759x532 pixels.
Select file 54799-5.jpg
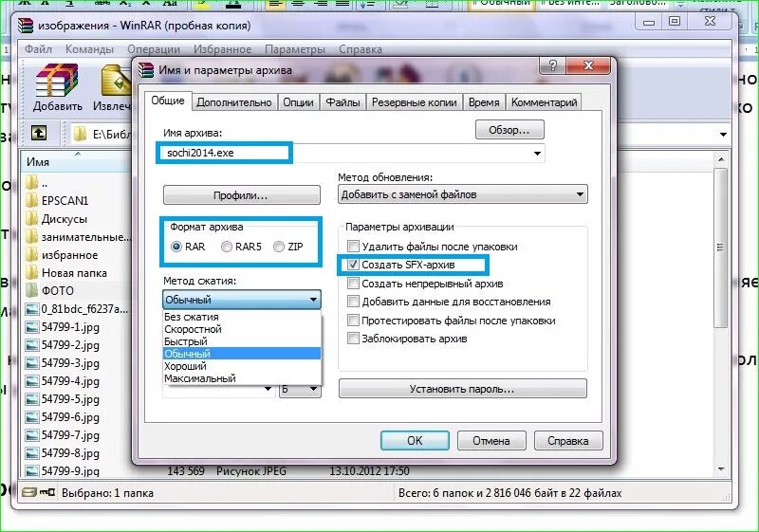click(63, 399)
